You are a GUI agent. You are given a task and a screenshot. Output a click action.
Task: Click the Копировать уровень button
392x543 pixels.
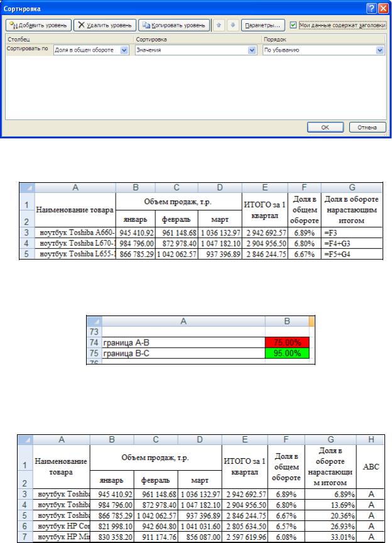174,25
